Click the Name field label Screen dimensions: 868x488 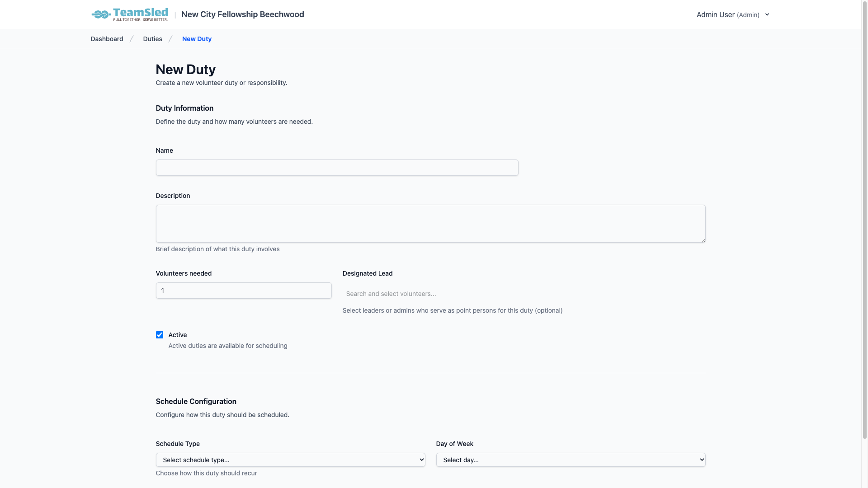click(164, 150)
